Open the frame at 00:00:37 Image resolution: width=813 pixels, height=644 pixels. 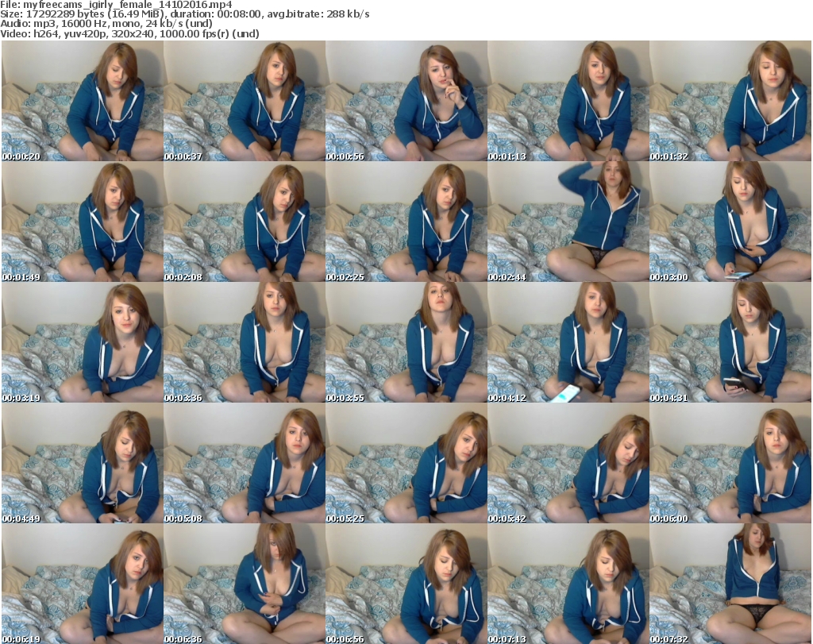click(245, 101)
